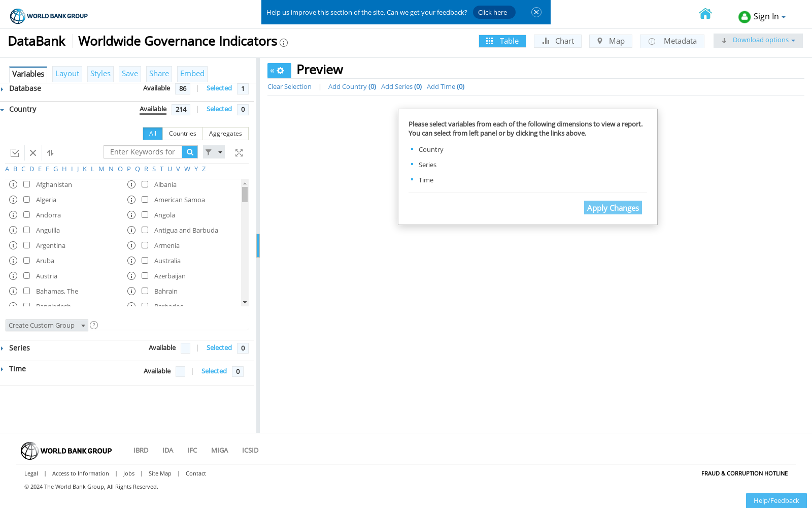Show info for Angola

[131, 215]
